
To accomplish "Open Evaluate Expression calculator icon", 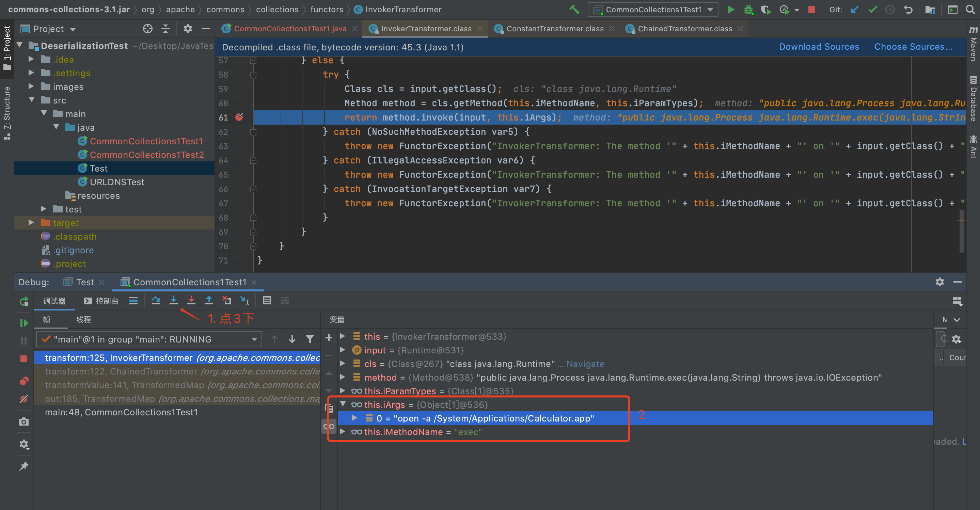I will 267,300.
